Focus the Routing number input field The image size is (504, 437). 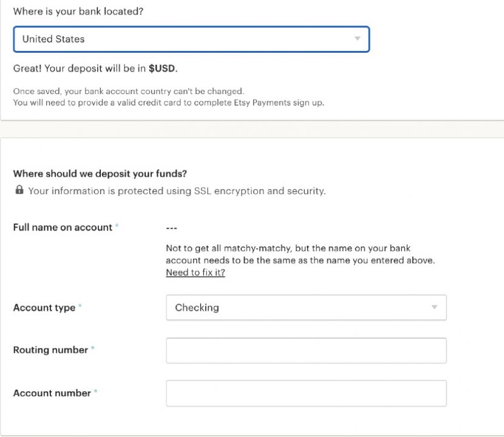pyautogui.click(x=305, y=350)
